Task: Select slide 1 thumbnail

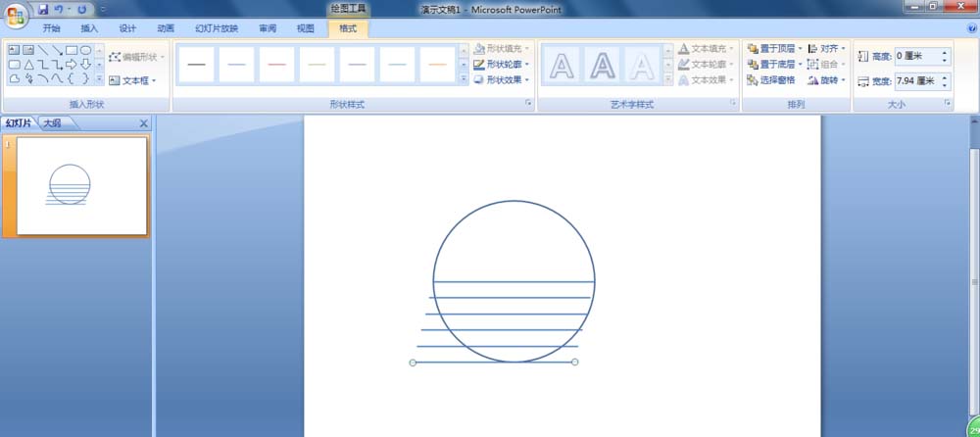Action: pyautogui.click(x=81, y=186)
